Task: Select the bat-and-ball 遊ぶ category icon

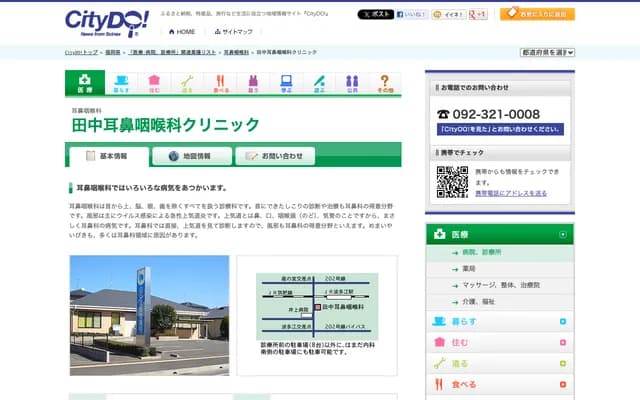Action: pos(319,84)
